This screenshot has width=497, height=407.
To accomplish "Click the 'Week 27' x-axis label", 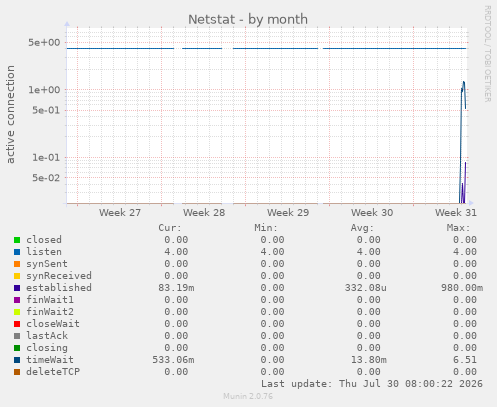I will pos(120,213).
